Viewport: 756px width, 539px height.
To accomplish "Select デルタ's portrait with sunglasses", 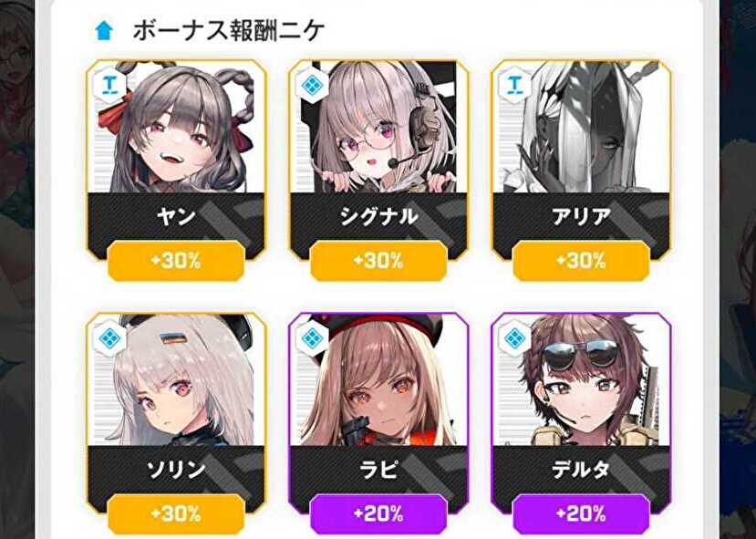I will (582, 380).
